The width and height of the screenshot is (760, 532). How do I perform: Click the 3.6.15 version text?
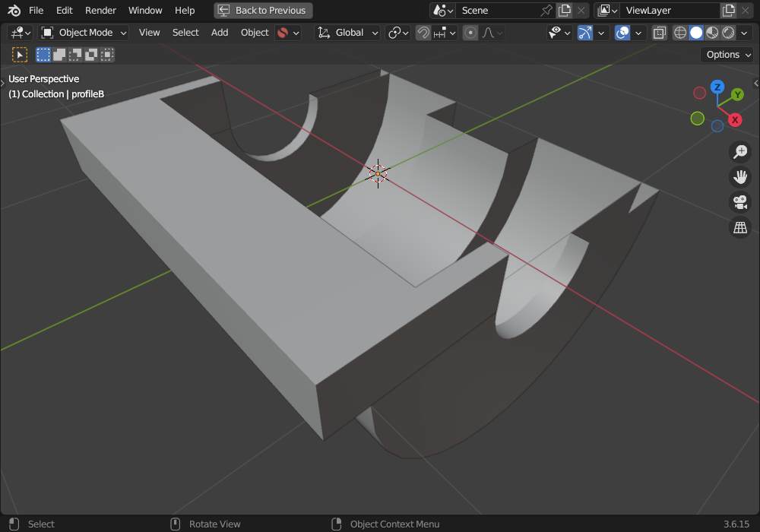[x=736, y=524]
